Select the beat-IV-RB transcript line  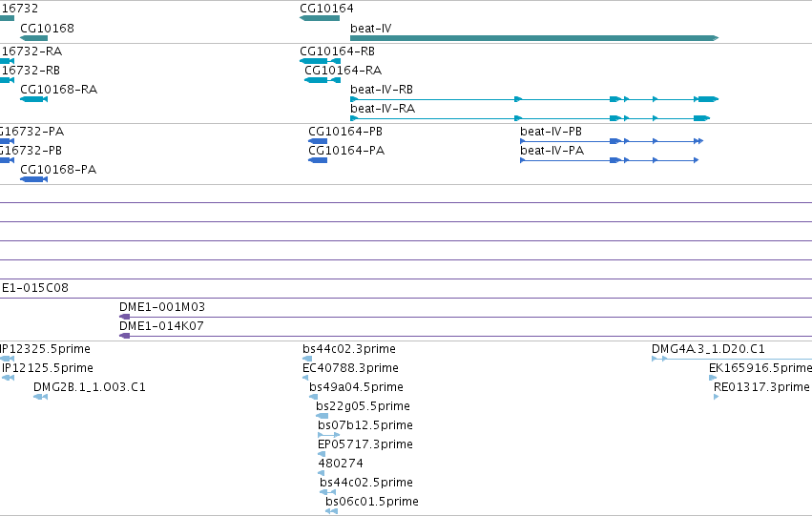[x=534, y=99]
